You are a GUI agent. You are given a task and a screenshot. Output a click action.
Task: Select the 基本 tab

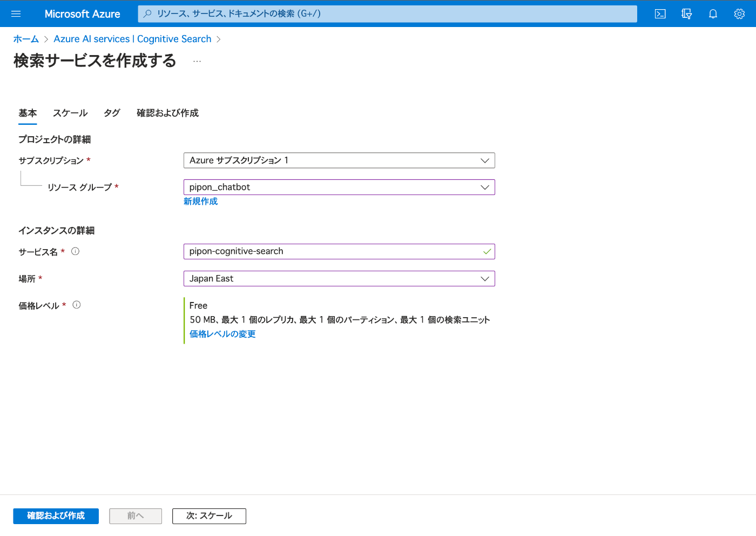click(x=28, y=113)
